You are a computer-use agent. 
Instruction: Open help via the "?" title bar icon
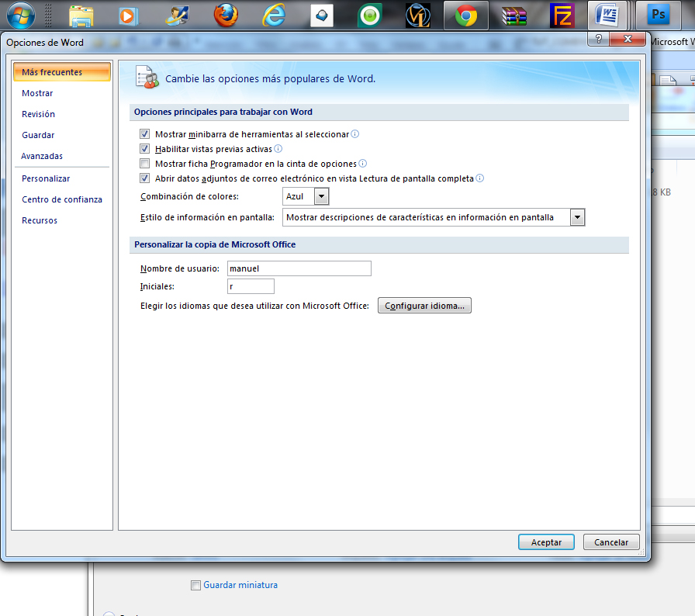click(x=597, y=39)
